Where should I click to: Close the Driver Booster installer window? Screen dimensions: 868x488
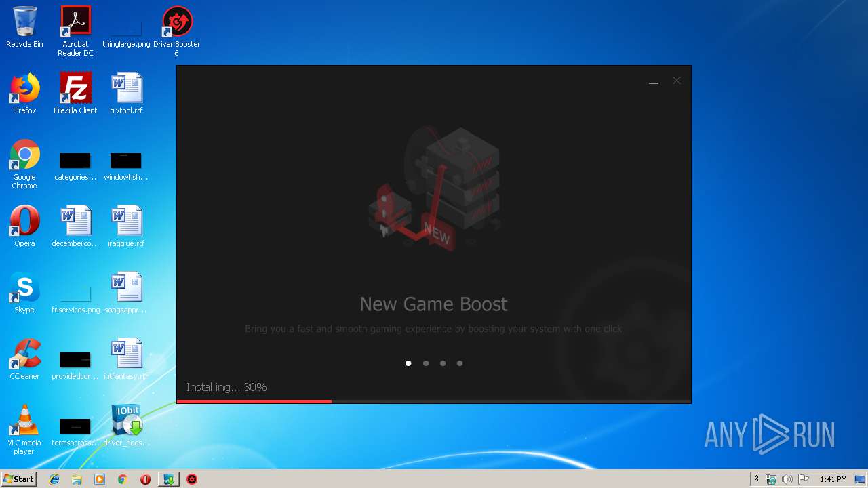(x=677, y=81)
